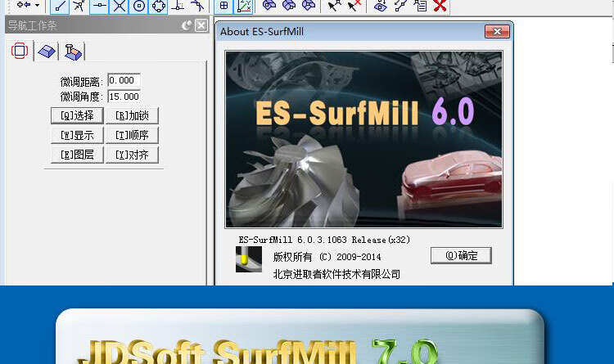The height and width of the screenshot is (364, 614).
Task: Click the eye visibility tool icon
Action: click(x=380, y=6)
